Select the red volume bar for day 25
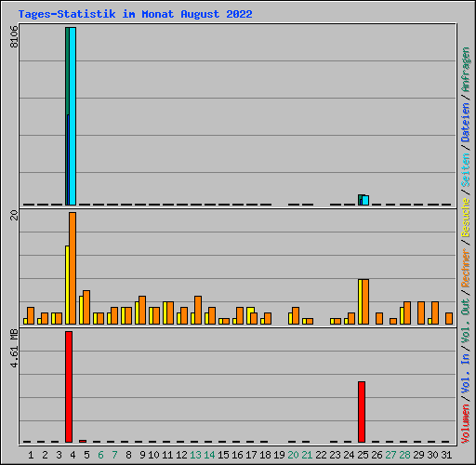 (362, 412)
